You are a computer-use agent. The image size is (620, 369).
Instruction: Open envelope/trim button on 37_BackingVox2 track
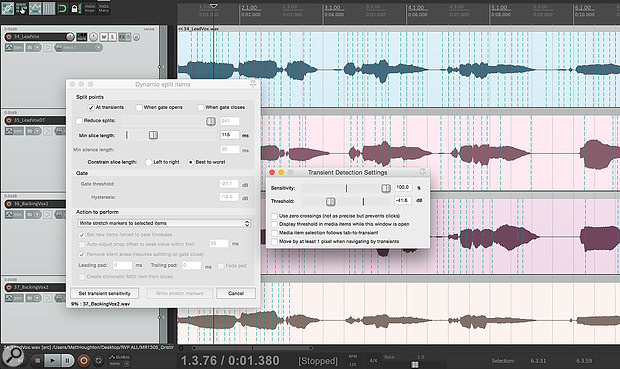click(14, 298)
